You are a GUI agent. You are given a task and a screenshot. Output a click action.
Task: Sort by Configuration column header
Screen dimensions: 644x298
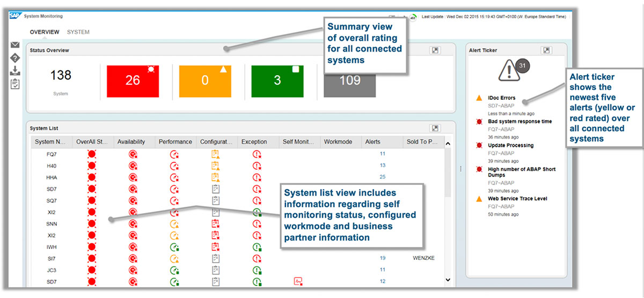[216, 142]
